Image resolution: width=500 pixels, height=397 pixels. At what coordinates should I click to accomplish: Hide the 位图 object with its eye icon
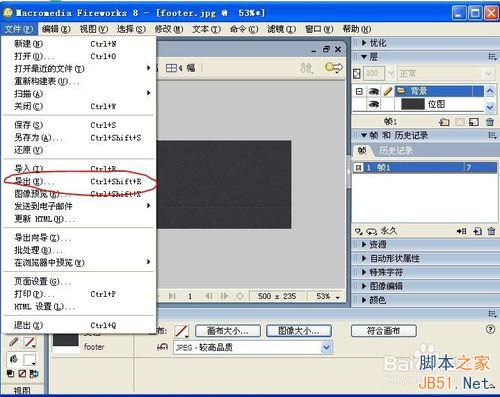pos(374,105)
